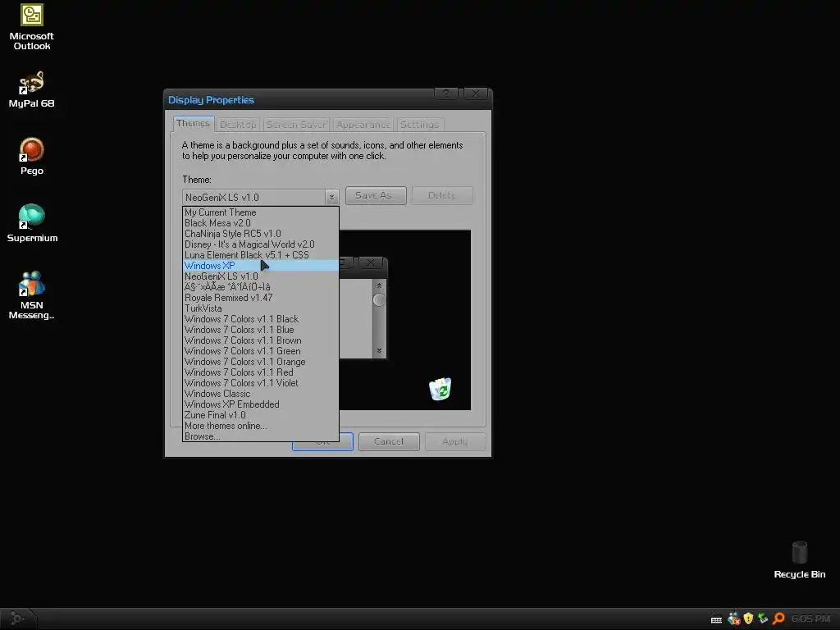Switch to the Appearance tab

(363, 125)
